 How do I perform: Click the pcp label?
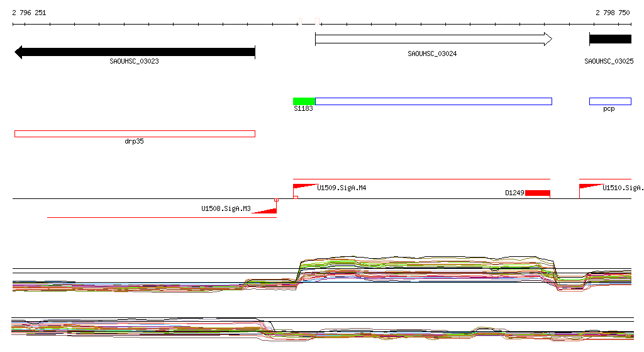(x=609, y=109)
